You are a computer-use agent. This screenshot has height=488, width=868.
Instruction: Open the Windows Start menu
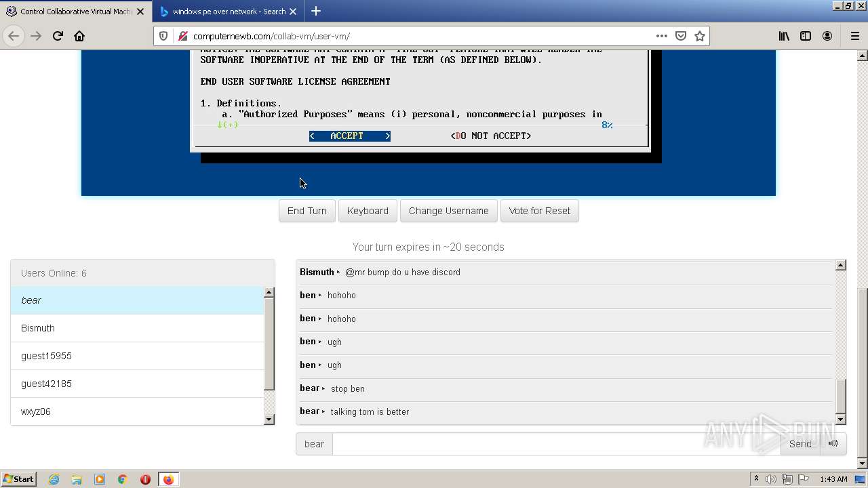[19, 479]
